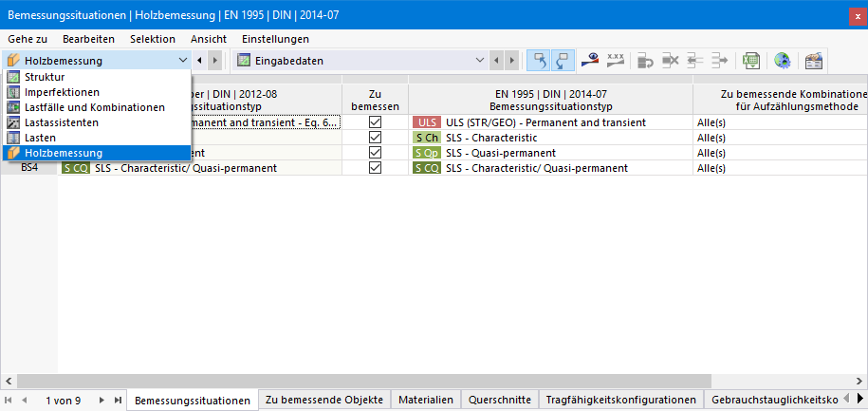This screenshot has height=411, width=868.
Task: Open the Einstellungen menu
Action: pyautogui.click(x=276, y=39)
